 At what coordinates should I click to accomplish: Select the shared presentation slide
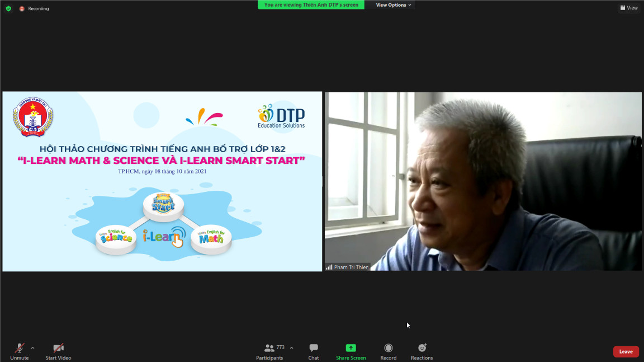[x=162, y=181]
